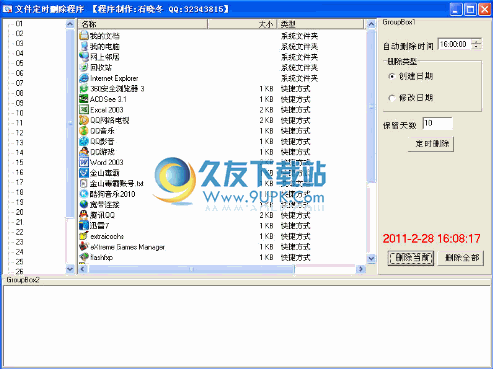Maximize the 文件定时删除程序 window
The width and height of the screenshot is (493, 369).
470,9
